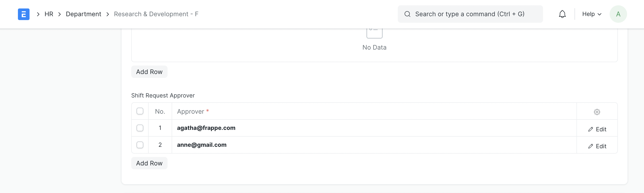
Task: Expand the Help dropdown menu
Action: 591,14
